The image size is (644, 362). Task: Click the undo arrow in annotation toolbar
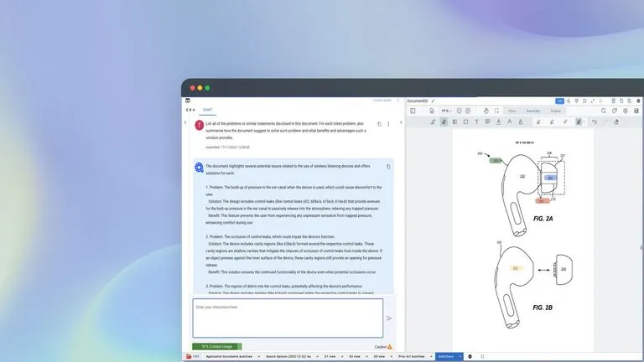coord(595,122)
